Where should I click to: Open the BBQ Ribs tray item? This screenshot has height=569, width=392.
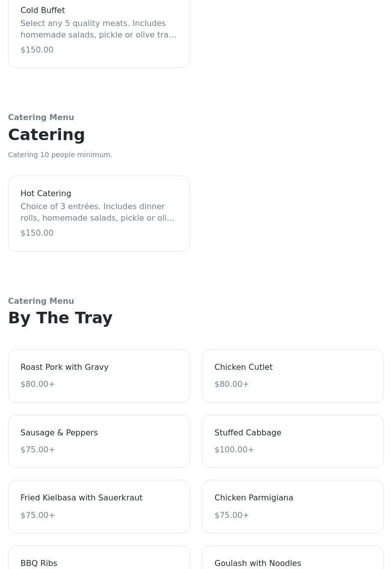[x=38, y=563]
